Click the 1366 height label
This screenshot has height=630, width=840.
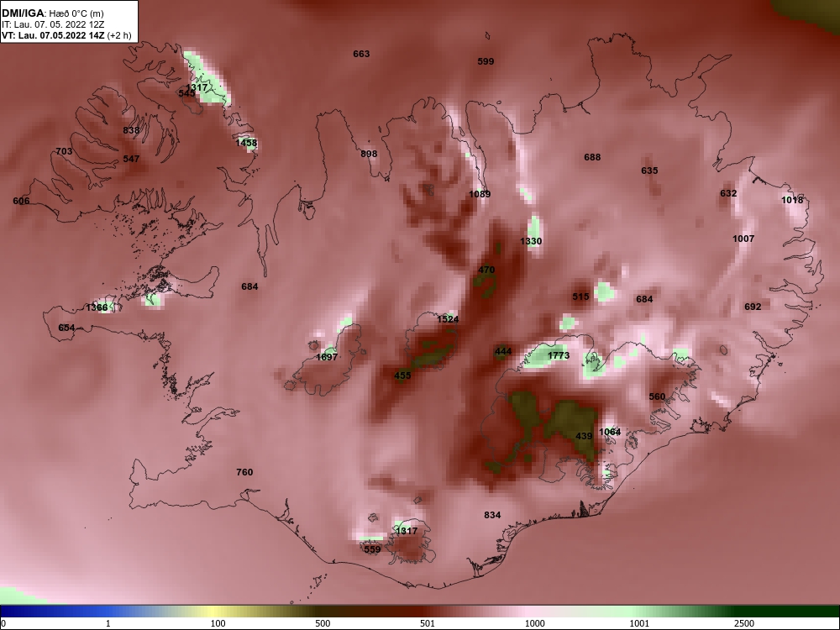click(x=97, y=307)
